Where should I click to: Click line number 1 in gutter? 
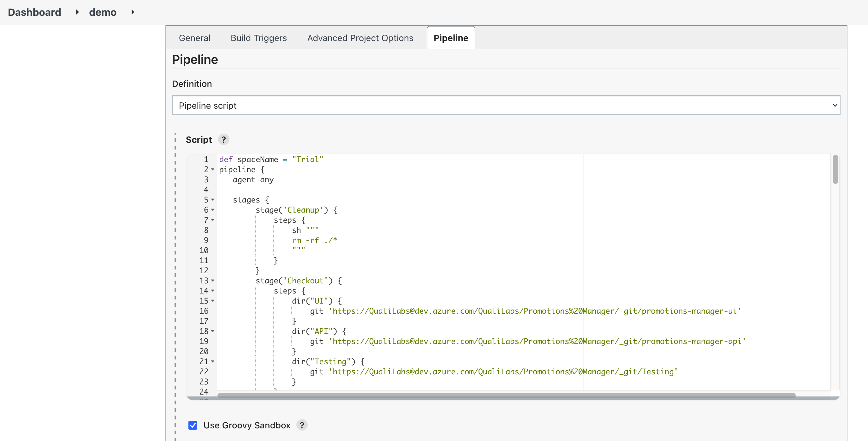pos(206,159)
